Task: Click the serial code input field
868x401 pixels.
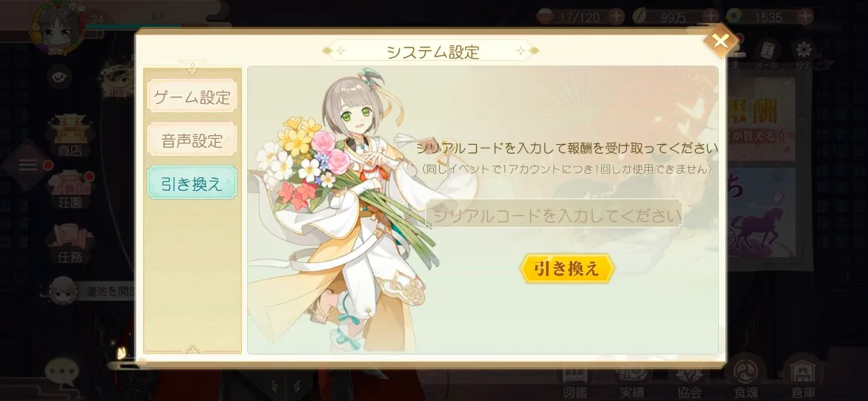Action: [554, 215]
